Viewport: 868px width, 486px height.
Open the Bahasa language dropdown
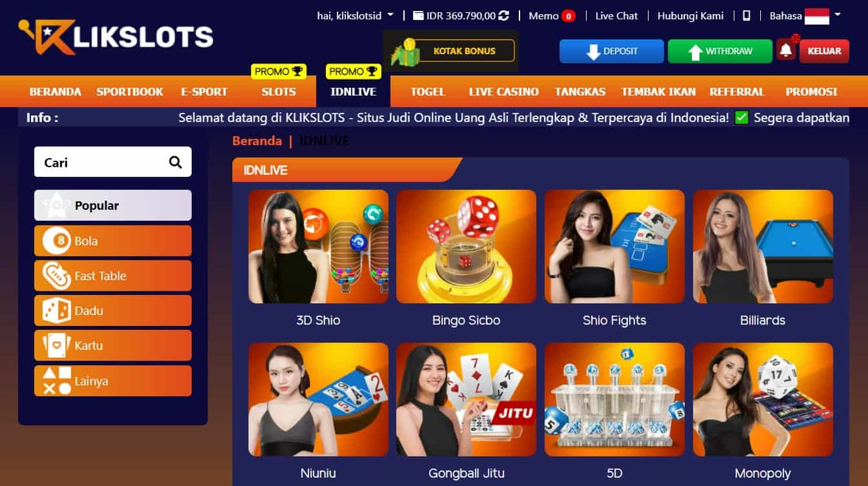pyautogui.click(x=805, y=15)
